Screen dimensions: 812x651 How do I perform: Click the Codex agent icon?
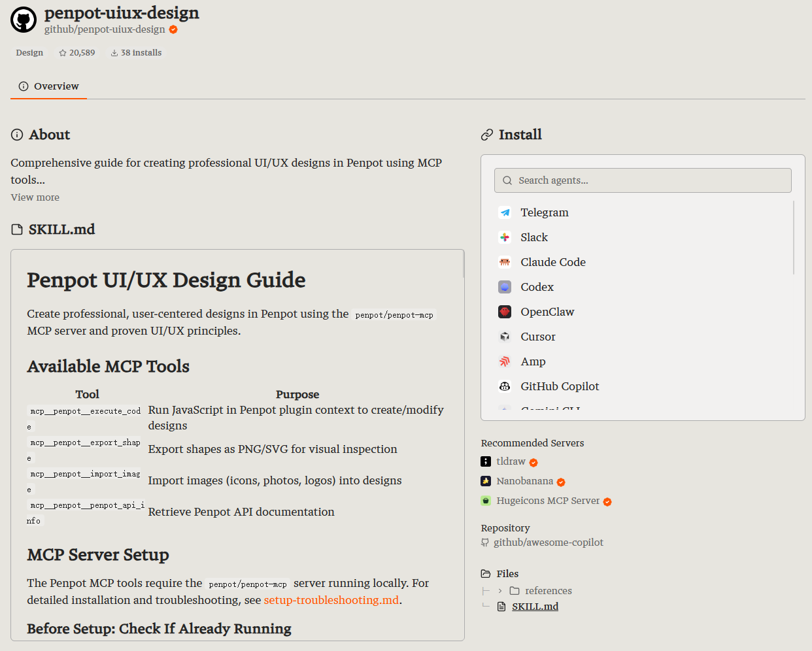point(505,287)
